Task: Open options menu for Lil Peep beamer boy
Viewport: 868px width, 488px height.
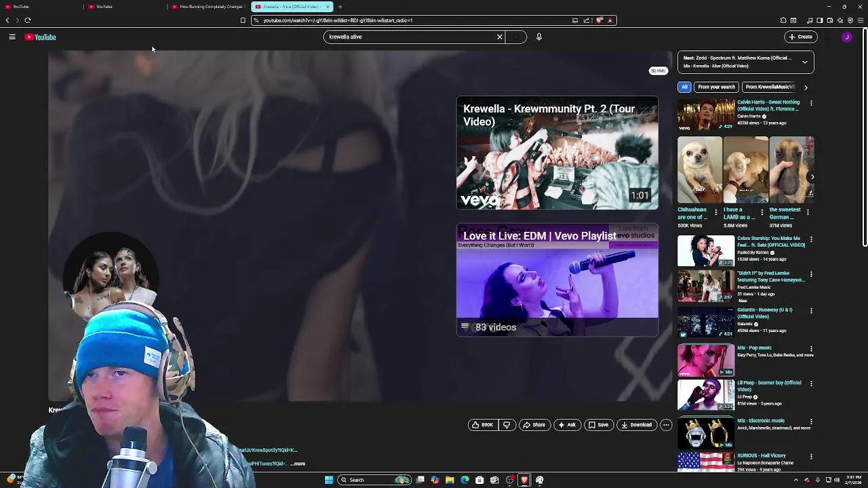Action: tap(811, 384)
